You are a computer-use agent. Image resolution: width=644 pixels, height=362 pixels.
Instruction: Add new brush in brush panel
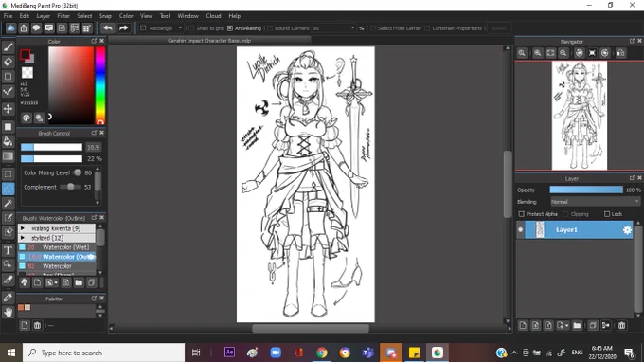(x=37, y=282)
